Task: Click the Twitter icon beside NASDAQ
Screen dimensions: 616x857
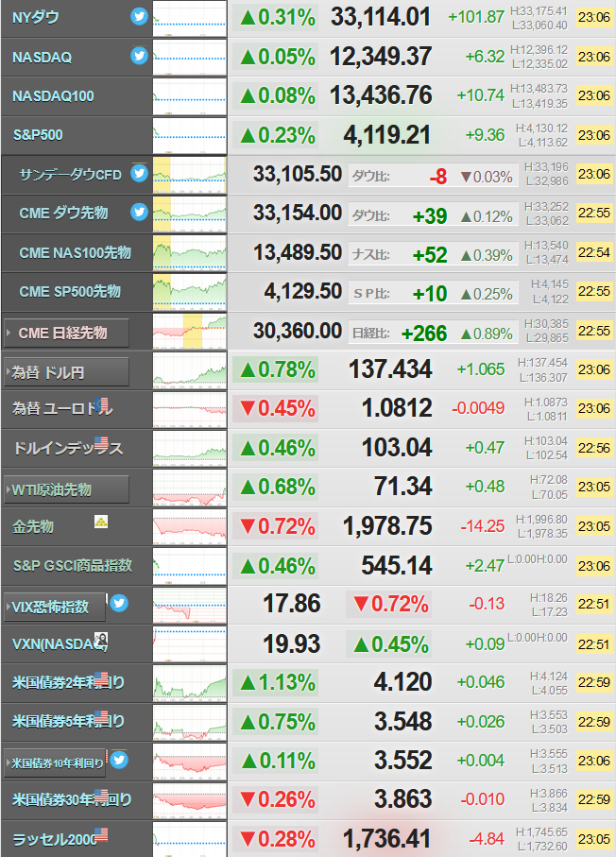Action: [x=140, y=56]
